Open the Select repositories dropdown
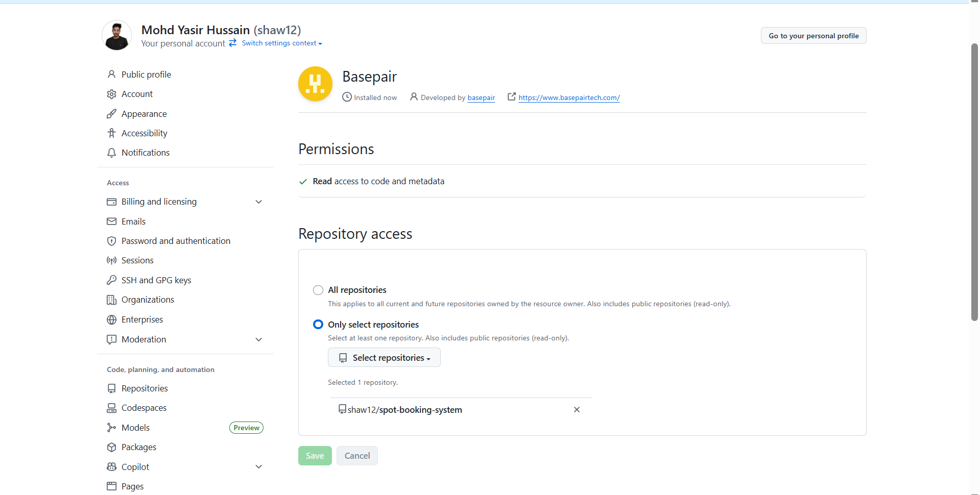The image size is (980, 495). 384,357
